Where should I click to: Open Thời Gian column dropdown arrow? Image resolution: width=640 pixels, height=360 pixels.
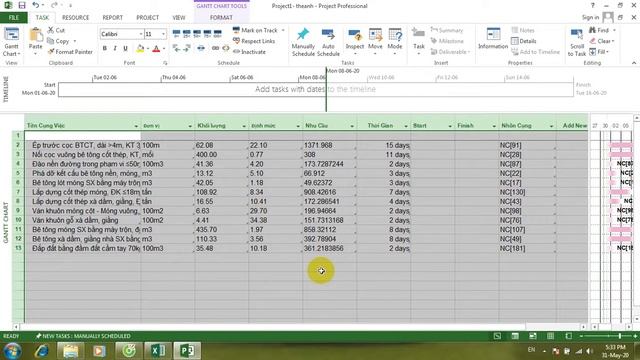[x=406, y=126]
